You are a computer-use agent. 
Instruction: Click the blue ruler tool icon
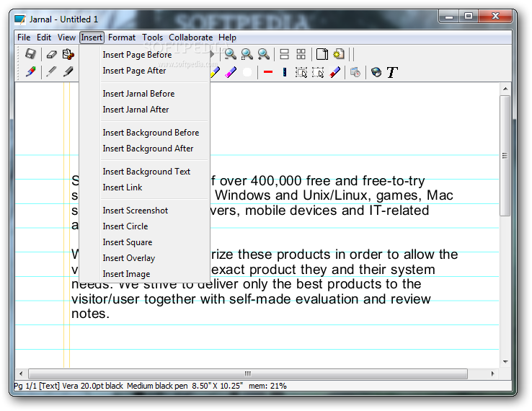285,72
